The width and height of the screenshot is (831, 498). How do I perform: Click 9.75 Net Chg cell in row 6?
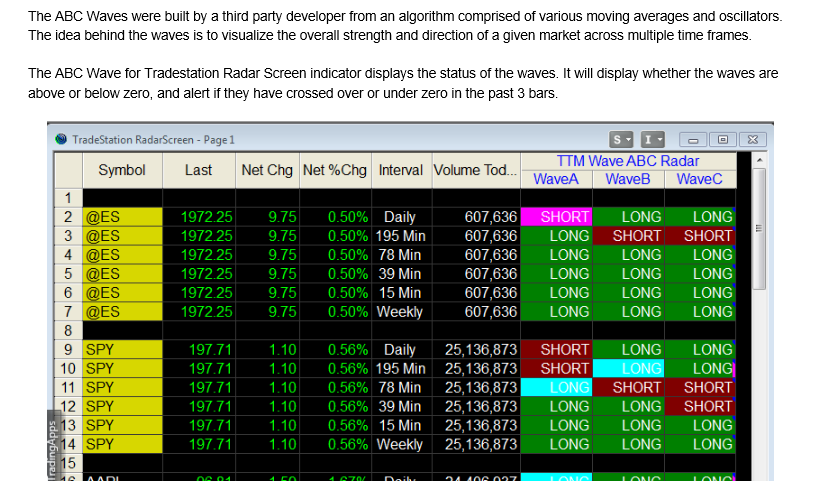(x=268, y=293)
